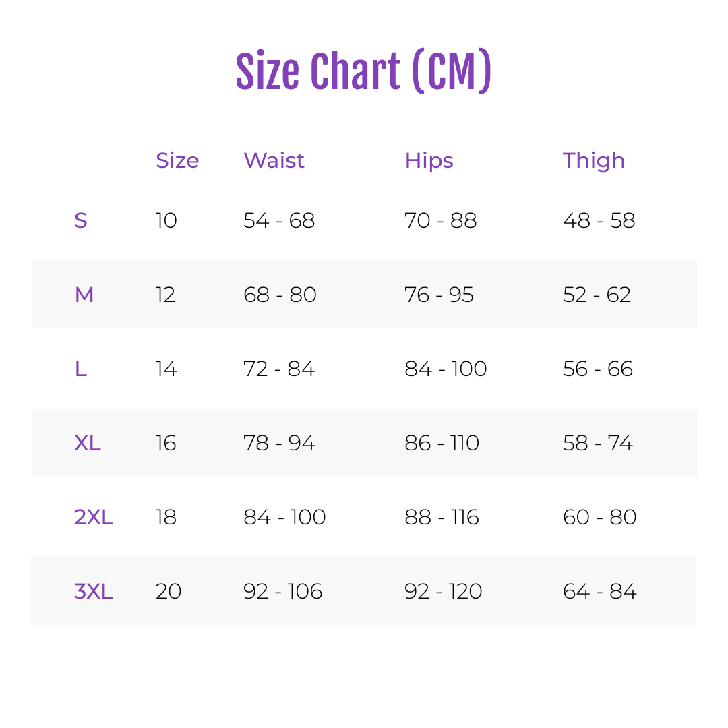Click the XL size row label

point(88,443)
